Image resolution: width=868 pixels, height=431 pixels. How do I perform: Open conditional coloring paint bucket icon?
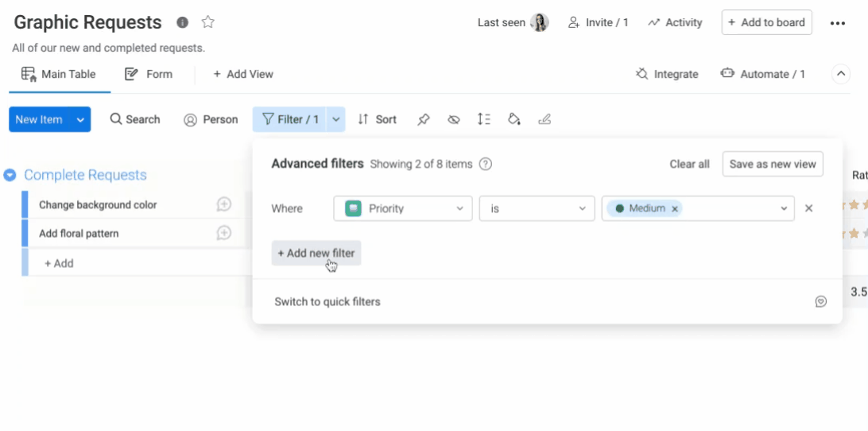click(514, 119)
